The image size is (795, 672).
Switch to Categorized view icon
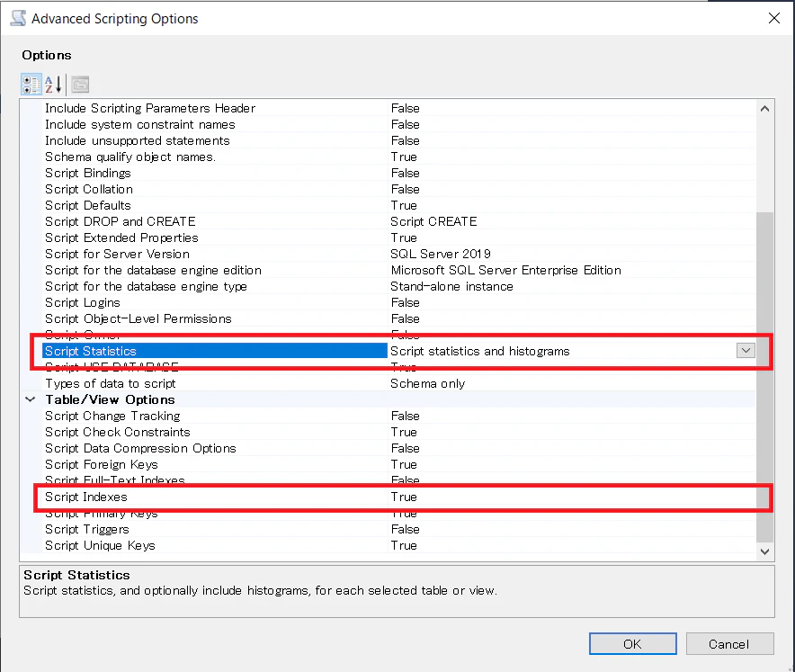(31, 85)
